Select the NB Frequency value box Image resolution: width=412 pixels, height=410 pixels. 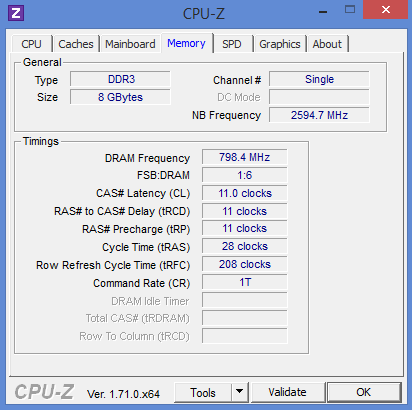tap(319, 115)
